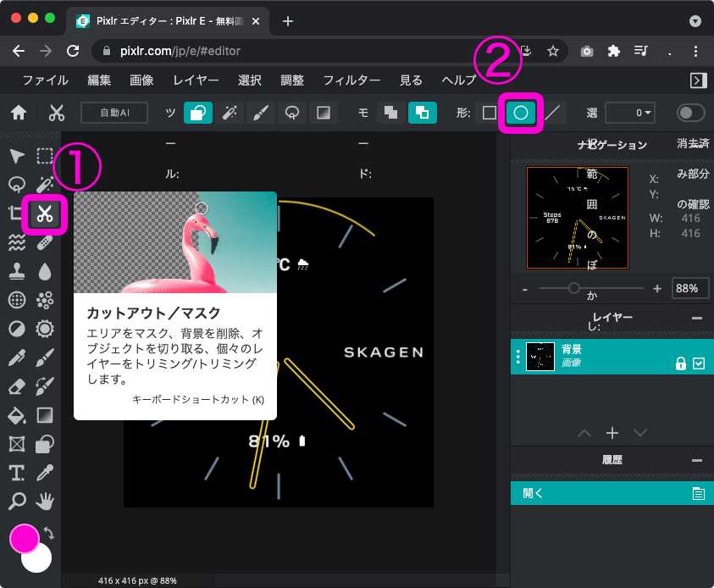Viewport: 714px width, 588px height.
Task: Enable shape cutout mode in options bar
Action: [198, 113]
